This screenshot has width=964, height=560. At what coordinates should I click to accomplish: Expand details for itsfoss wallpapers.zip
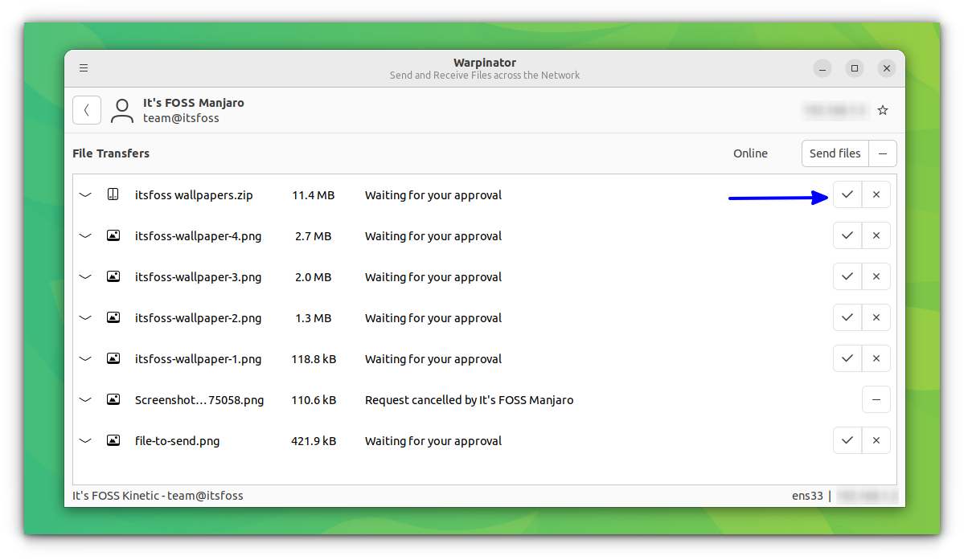pos(85,194)
